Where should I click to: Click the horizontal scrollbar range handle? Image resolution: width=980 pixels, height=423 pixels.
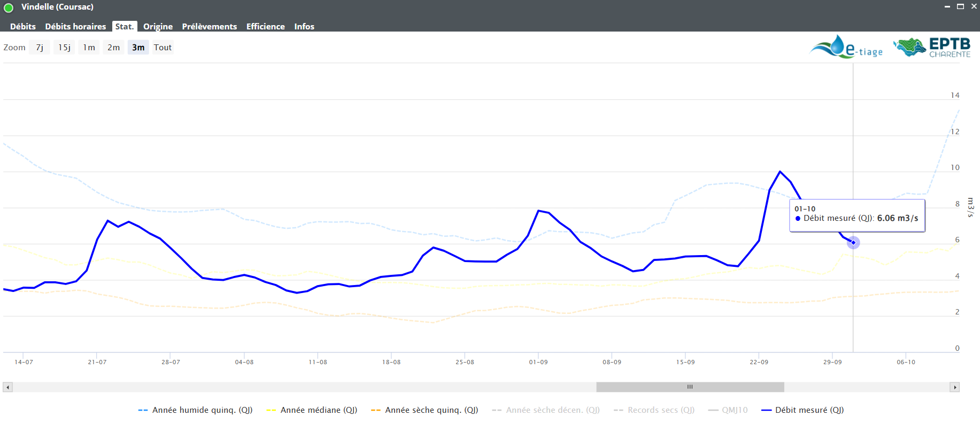click(690, 387)
